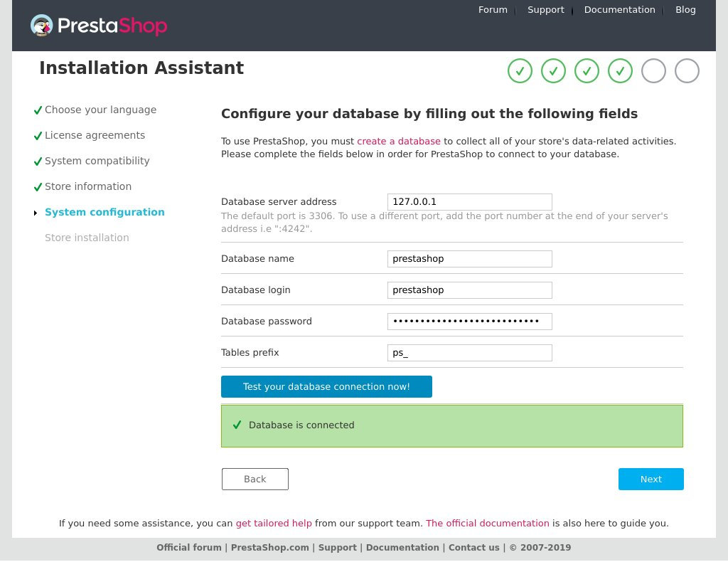This screenshot has height=562, width=728.
Task: Click the checkmark beside System compatibility
Action: coord(38,161)
